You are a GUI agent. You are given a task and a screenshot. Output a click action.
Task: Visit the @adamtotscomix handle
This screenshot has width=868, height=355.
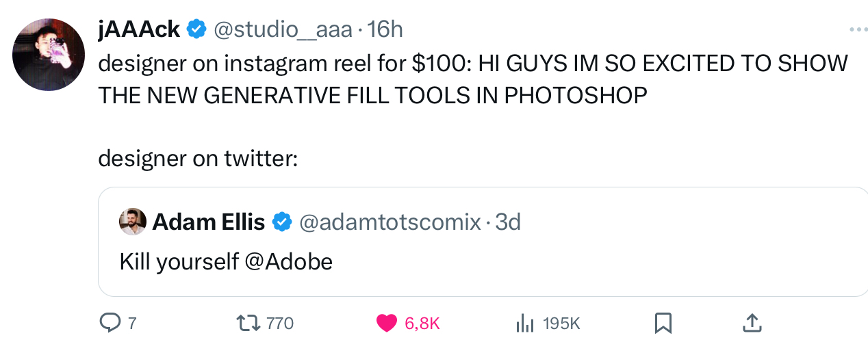390,222
